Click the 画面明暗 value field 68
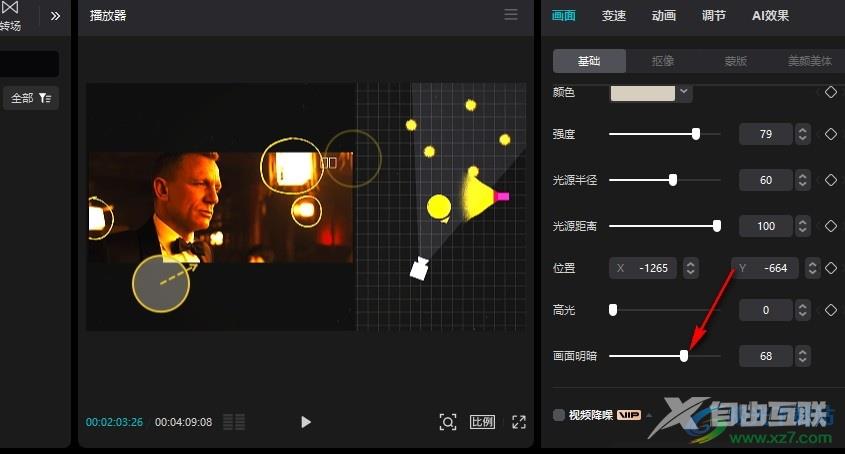This screenshot has height=454, width=845. pyautogui.click(x=766, y=356)
